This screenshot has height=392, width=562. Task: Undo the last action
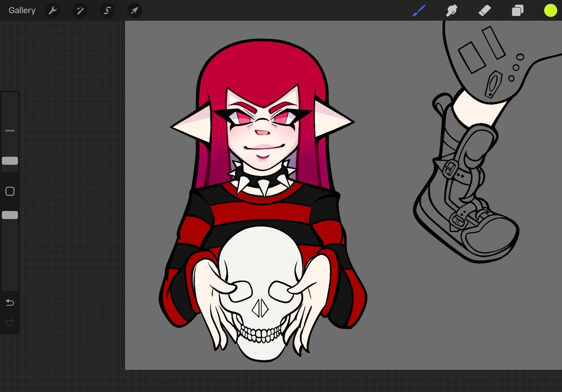(x=10, y=303)
